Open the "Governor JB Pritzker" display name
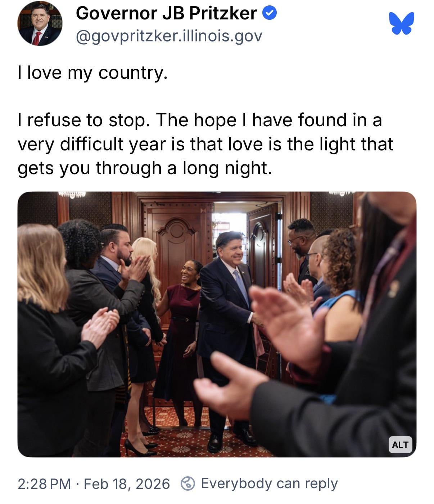434x504 pixels. point(166,13)
